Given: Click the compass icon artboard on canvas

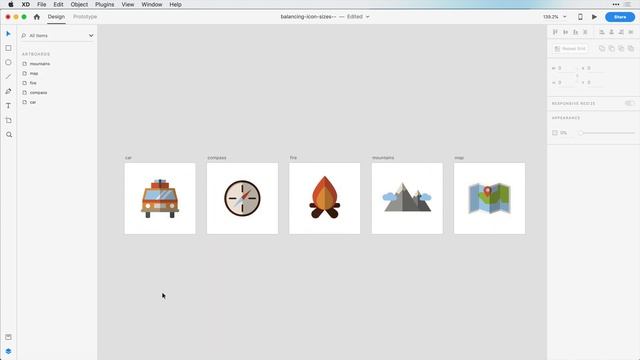Looking at the screenshot, I should [242, 198].
